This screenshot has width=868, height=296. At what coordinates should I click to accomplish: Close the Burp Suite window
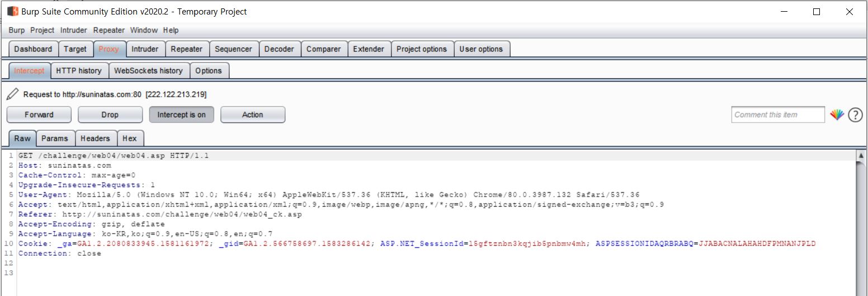coord(849,11)
